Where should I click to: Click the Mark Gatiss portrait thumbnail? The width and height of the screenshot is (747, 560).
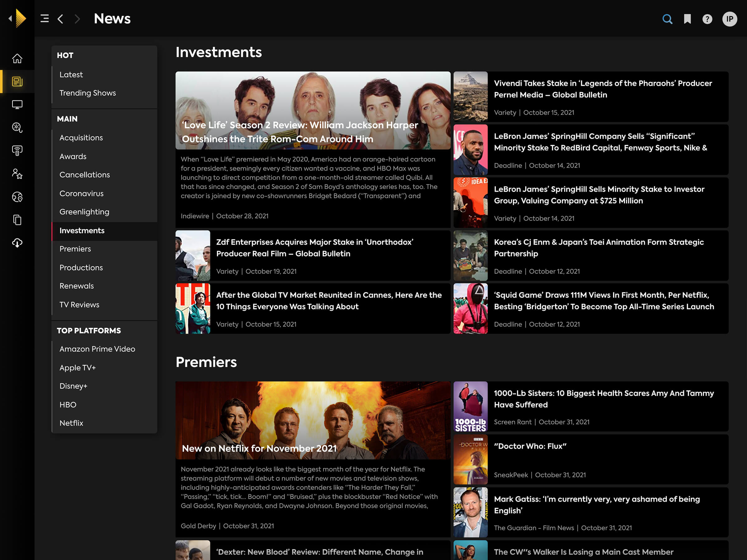(x=470, y=512)
